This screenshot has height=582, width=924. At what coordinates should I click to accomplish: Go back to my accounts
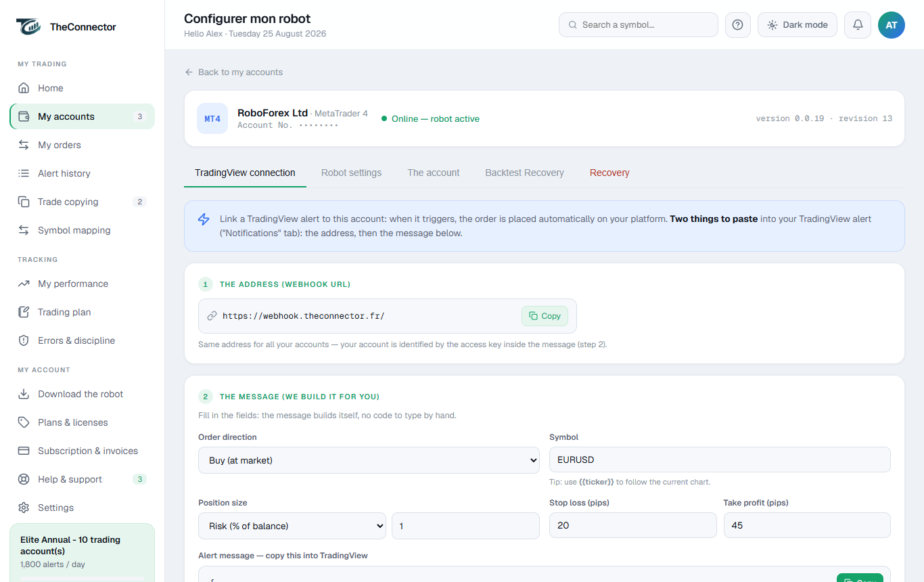tap(234, 72)
